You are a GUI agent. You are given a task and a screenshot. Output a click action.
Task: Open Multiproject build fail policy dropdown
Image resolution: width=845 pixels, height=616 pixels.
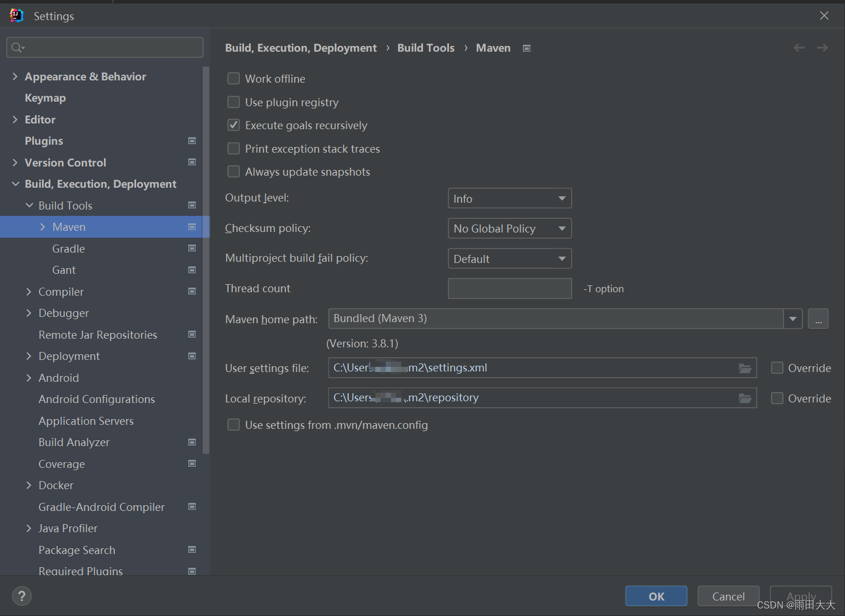[510, 259]
